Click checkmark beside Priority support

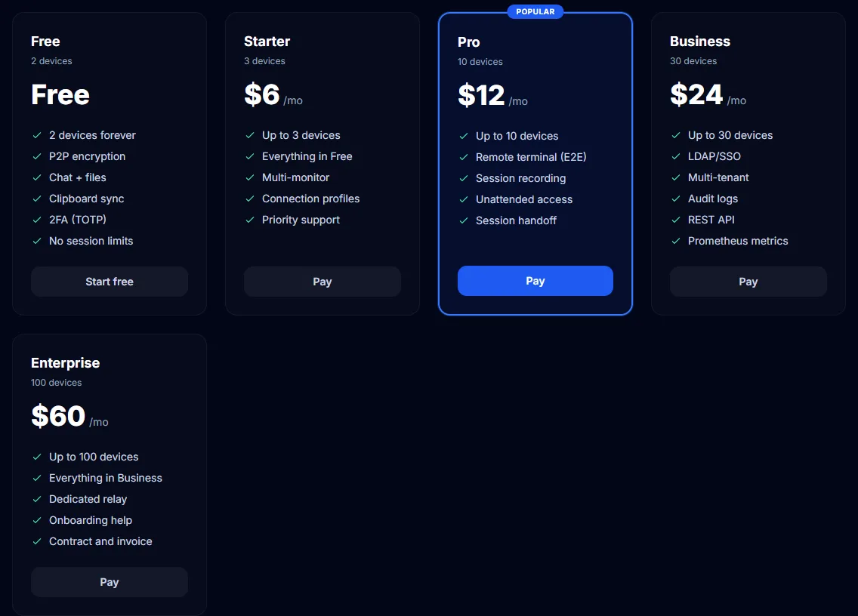[250, 220]
